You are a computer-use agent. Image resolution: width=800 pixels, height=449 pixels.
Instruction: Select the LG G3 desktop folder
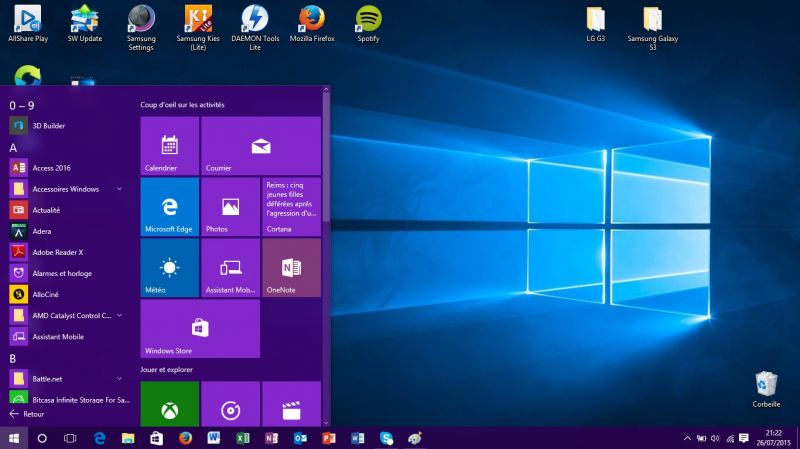(595, 23)
